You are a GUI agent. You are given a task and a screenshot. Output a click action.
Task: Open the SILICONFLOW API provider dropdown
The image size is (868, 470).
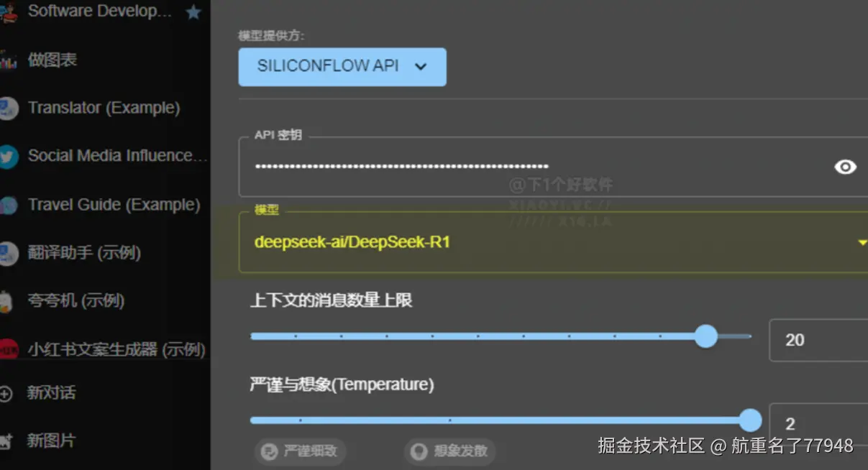coord(342,67)
